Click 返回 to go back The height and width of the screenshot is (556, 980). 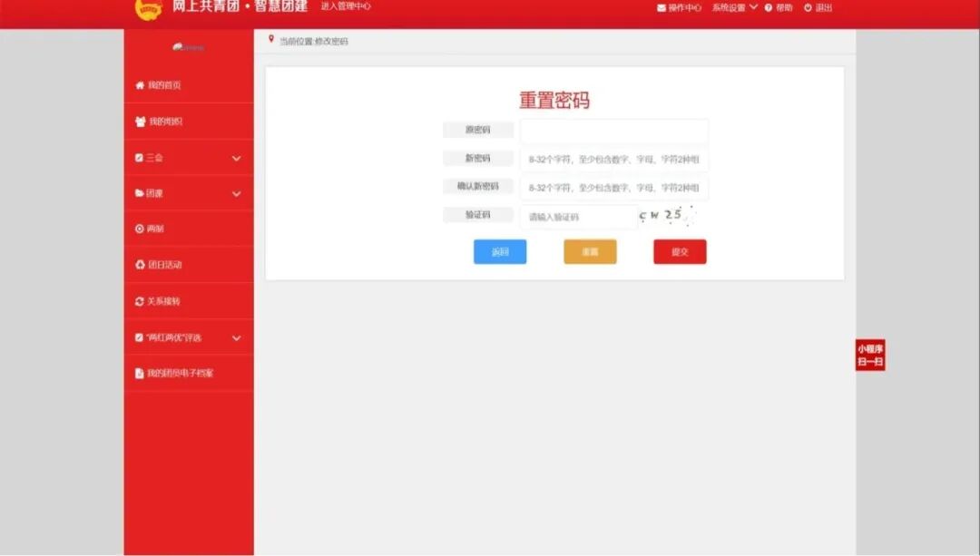click(500, 251)
